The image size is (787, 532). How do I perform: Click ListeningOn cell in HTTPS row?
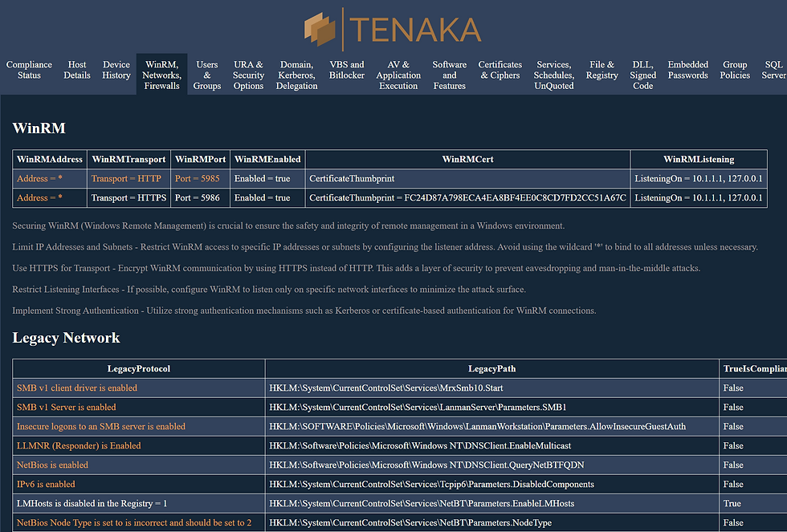pos(699,197)
